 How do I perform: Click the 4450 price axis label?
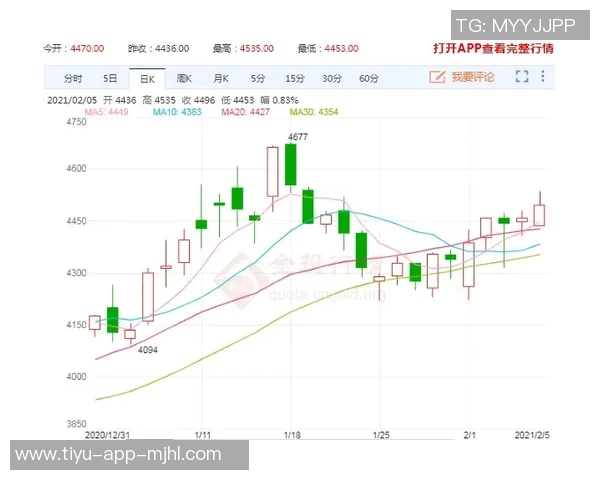click(x=77, y=221)
